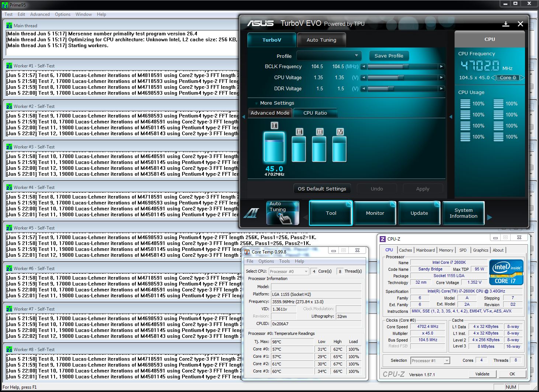
Task: Click the CPU-Z Core Speed value field
Action: coord(428,327)
